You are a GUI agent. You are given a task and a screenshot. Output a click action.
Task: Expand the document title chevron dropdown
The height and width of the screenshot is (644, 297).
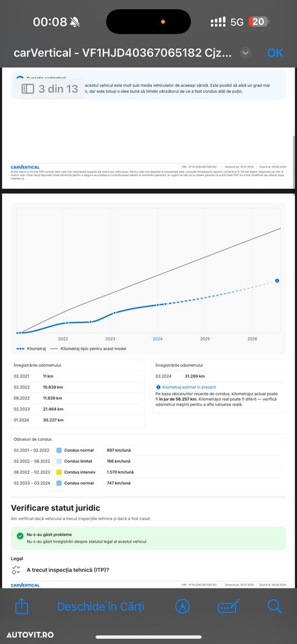point(245,53)
